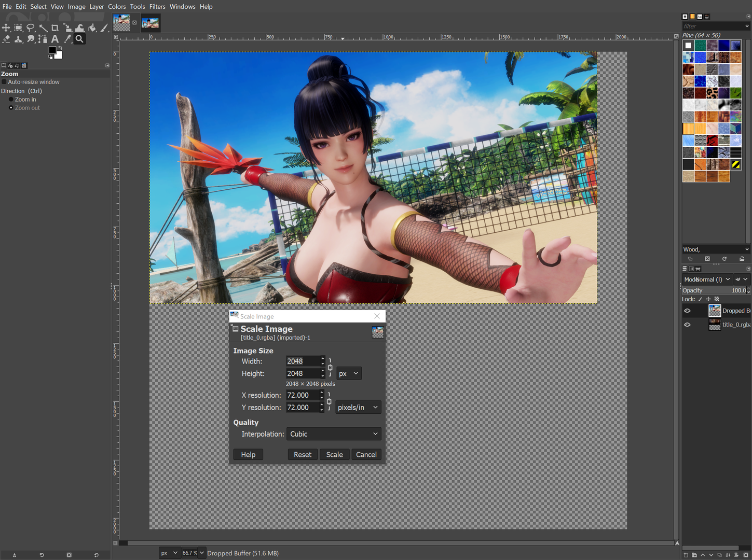
Task: Swap foreground and background colors
Action: 60,48
